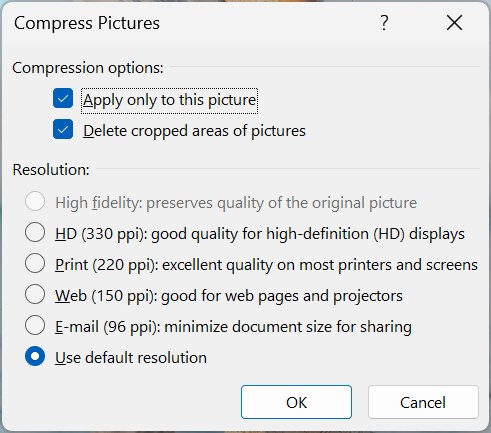Viewport: 491px width, 433px height.
Task: Select the High fidelity radio button
Action: pos(35,201)
